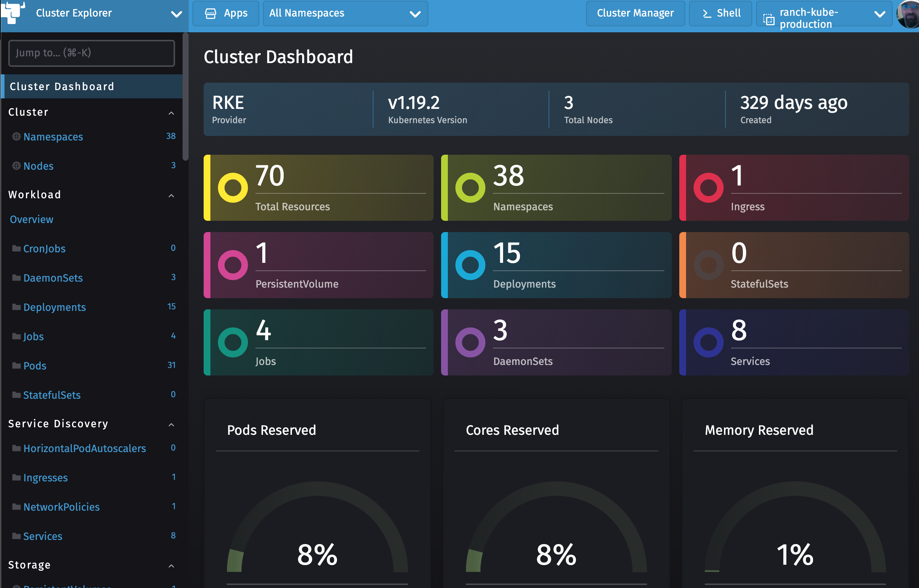This screenshot has height=588, width=919.
Task: Select Cluster Dashboard in sidebar
Action: click(62, 86)
